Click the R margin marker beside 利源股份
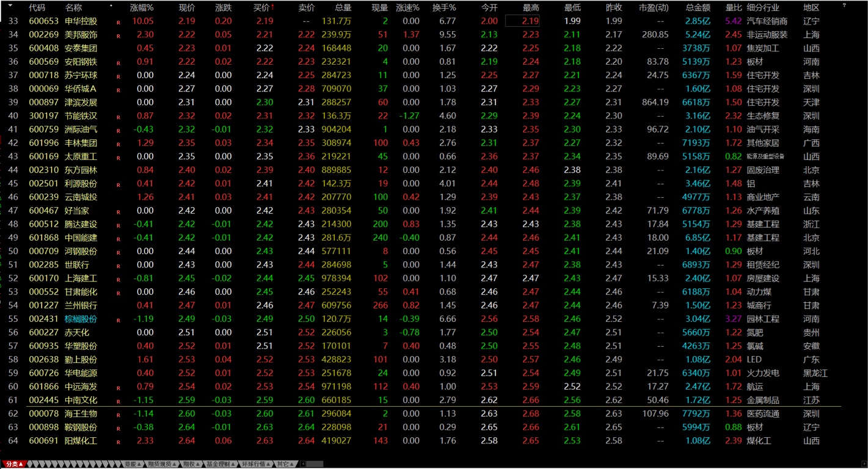Viewport: 868px width, 469px height. (119, 184)
